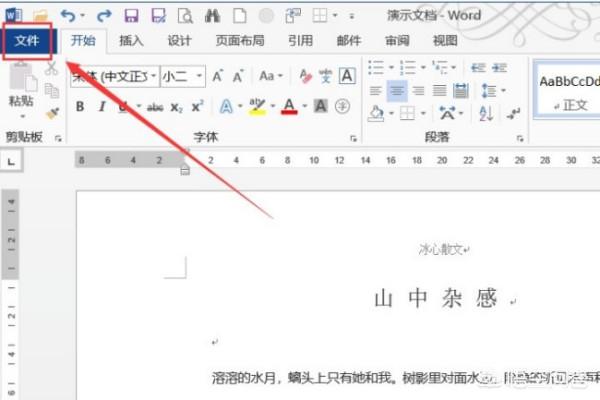The width and height of the screenshot is (600, 400).
Task: Open the 页面布局 (Page Layout) tab
Action: click(x=240, y=41)
